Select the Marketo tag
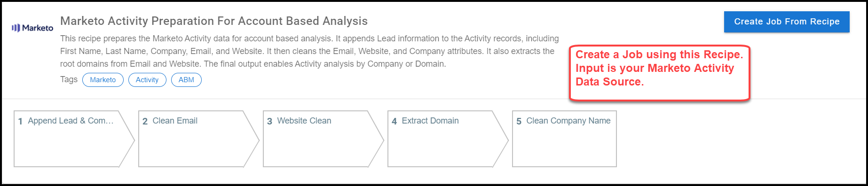 coord(103,80)
